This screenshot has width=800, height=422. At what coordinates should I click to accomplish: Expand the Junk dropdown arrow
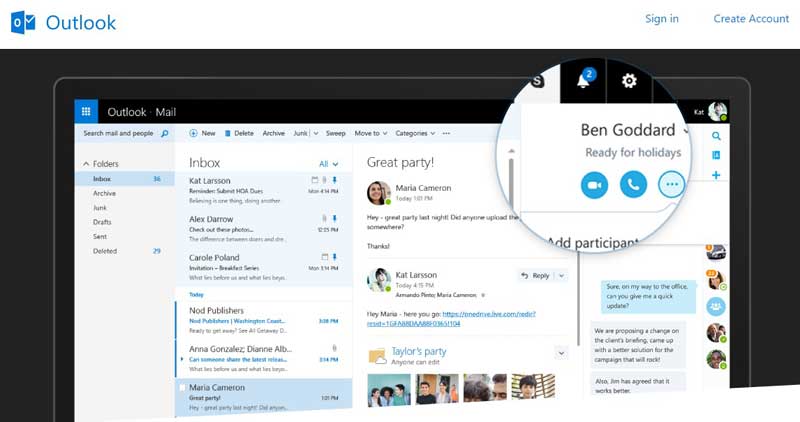(316, 133)
